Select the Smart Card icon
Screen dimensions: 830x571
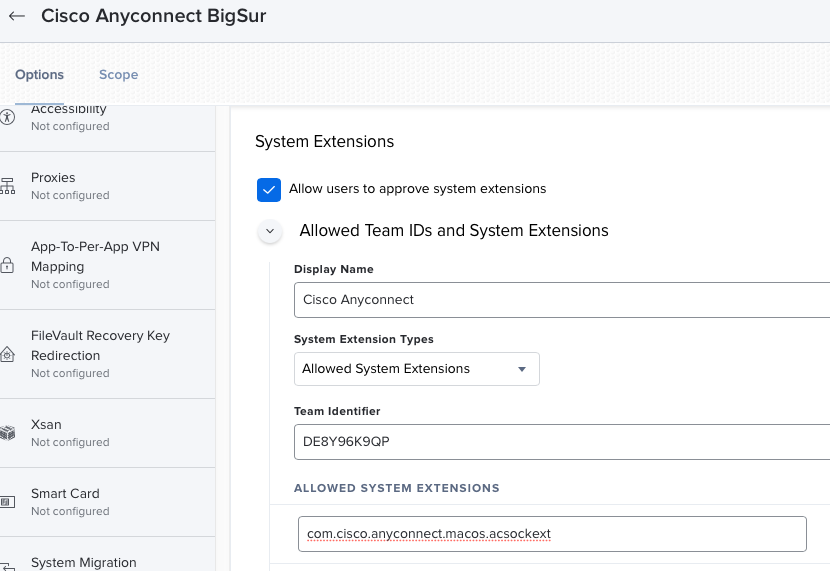pyautogui.click(x=7, y=502)
